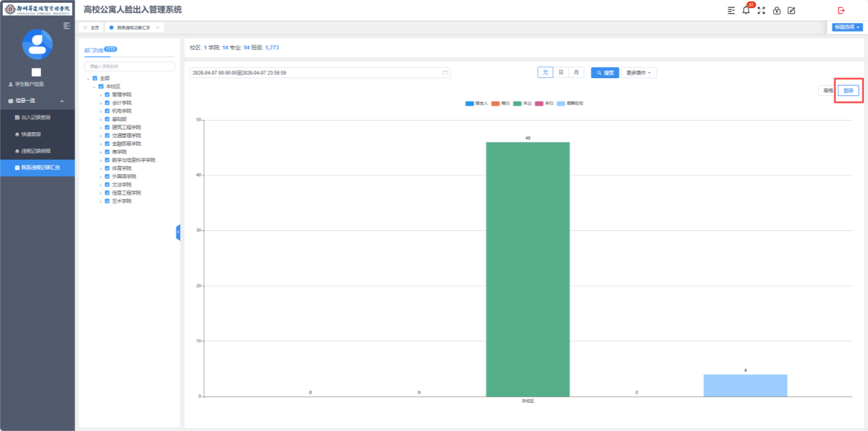Uncheck the 全部 checkbox in department tree
Image resolution: width=868 pixels, height=431 pixels.
[95, 78]
